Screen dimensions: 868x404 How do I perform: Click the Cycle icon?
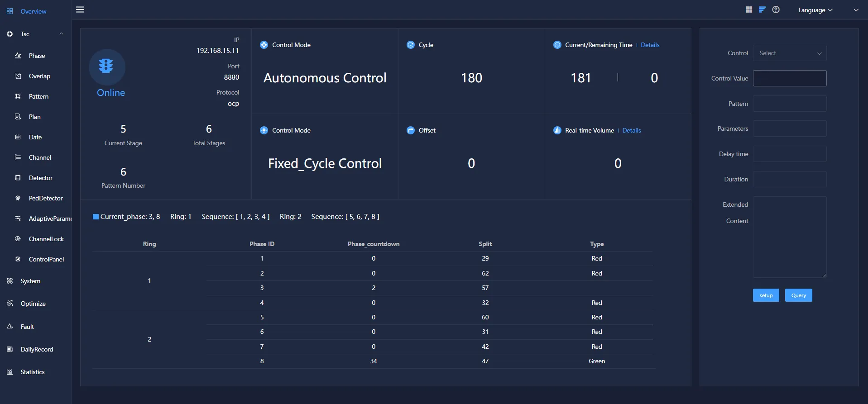(411, 45)
